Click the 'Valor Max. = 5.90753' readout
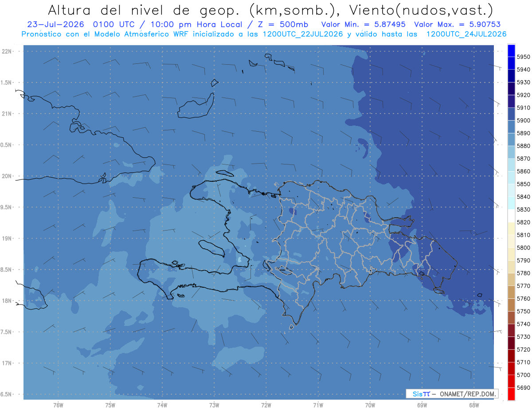This screenshot has width=532, height=411. click(x=458, y=24)
